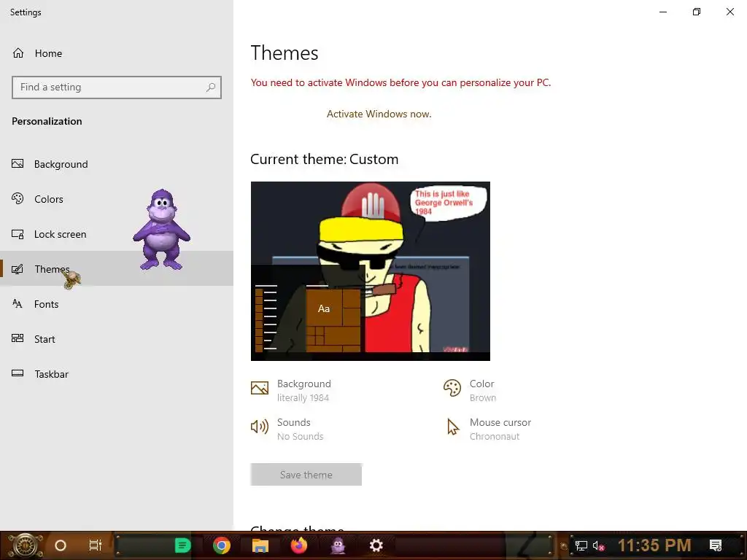Image resolution: width=747 pixels, height=560 pixels.
Task: Click the activation warning red text
Action: pos(400,83)
